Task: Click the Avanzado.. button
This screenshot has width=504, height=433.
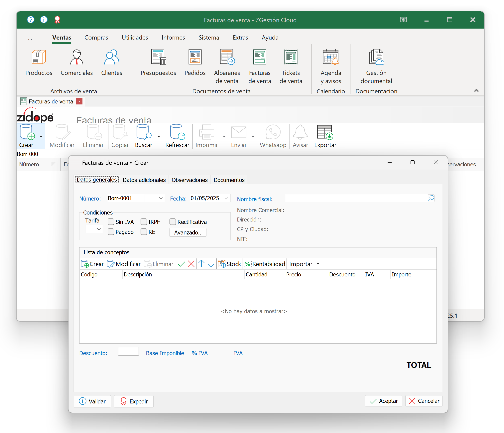Action: point(188,232)
